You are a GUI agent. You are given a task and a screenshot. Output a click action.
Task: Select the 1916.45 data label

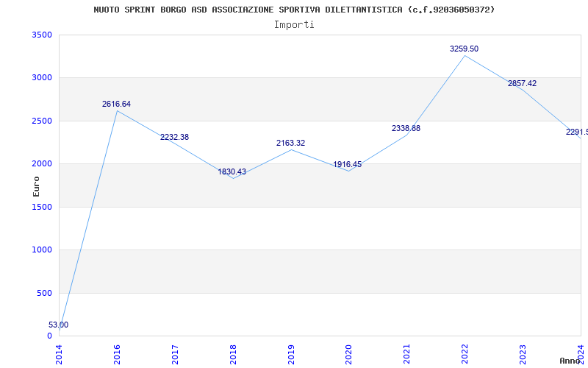(x=347, y=164)
